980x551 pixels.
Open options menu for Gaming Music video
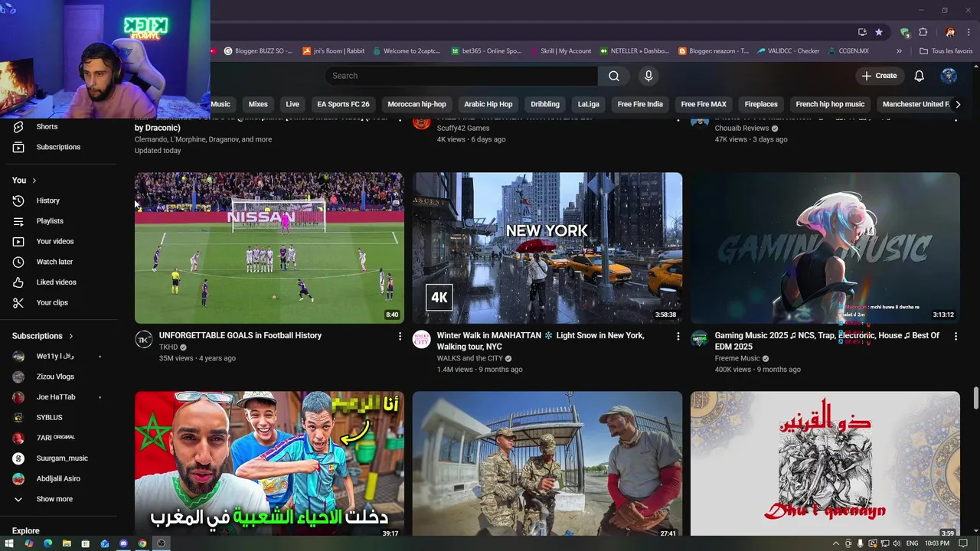955,336
